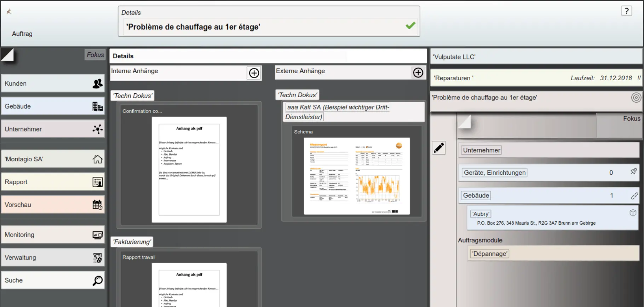This screenshot has height=307, width=644.
Task: Click the pin icon on Geräte, Einrichtungen
Action: [x=633, y=172]
